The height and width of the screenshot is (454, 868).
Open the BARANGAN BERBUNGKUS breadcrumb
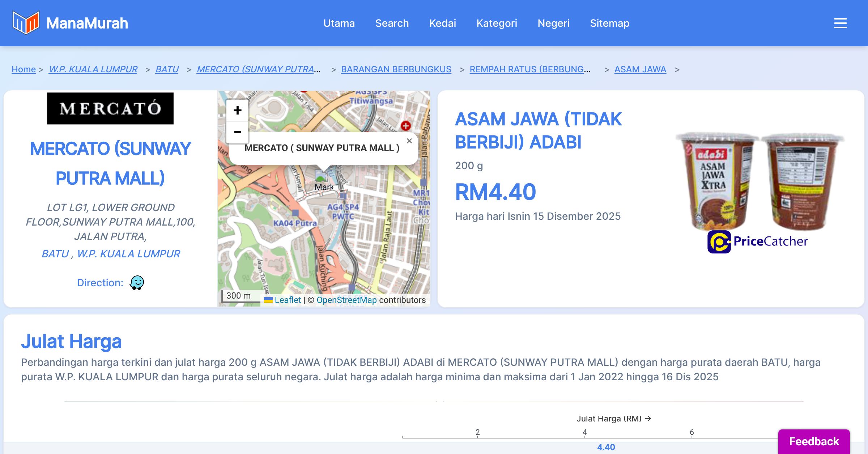pyautogui.click(x=396, y=69)
